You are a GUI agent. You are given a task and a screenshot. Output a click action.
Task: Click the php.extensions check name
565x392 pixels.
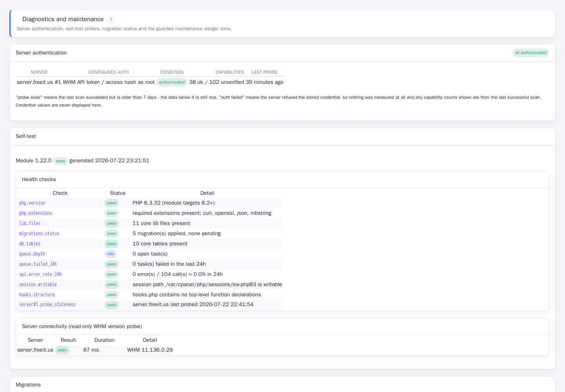(36, 213)
